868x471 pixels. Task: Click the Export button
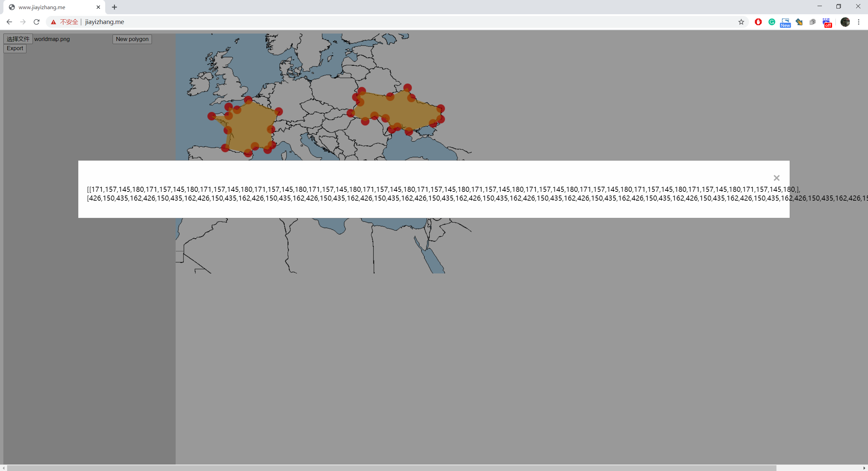(15, 48)
